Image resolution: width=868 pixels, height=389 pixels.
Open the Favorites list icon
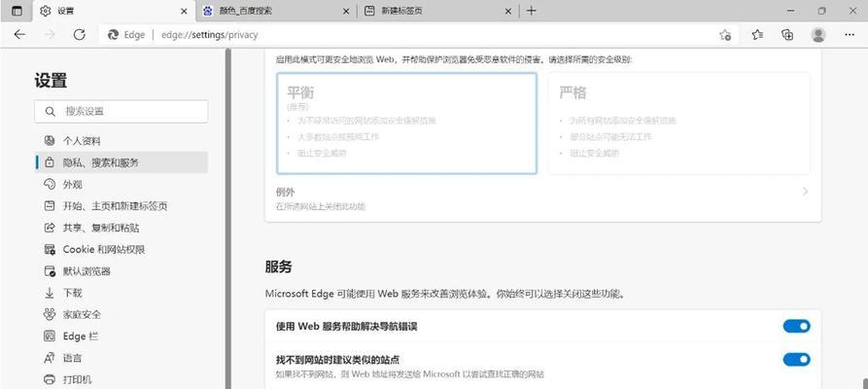tap(757, 35)
